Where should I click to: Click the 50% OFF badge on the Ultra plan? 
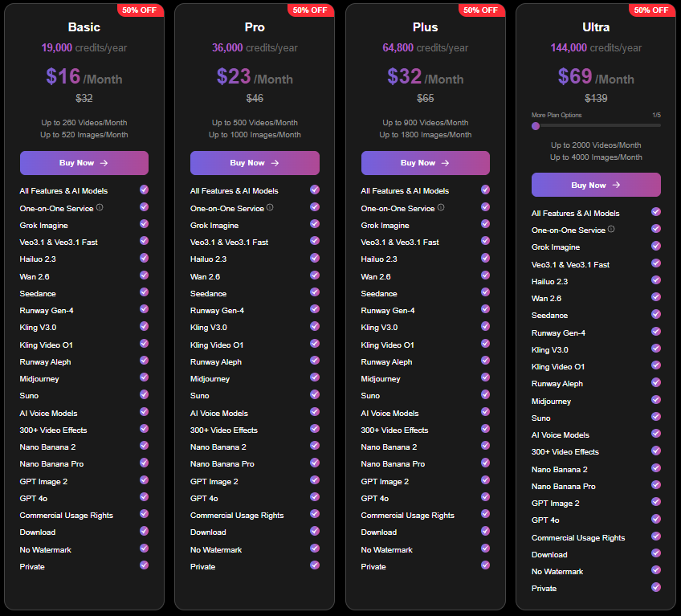651,10
